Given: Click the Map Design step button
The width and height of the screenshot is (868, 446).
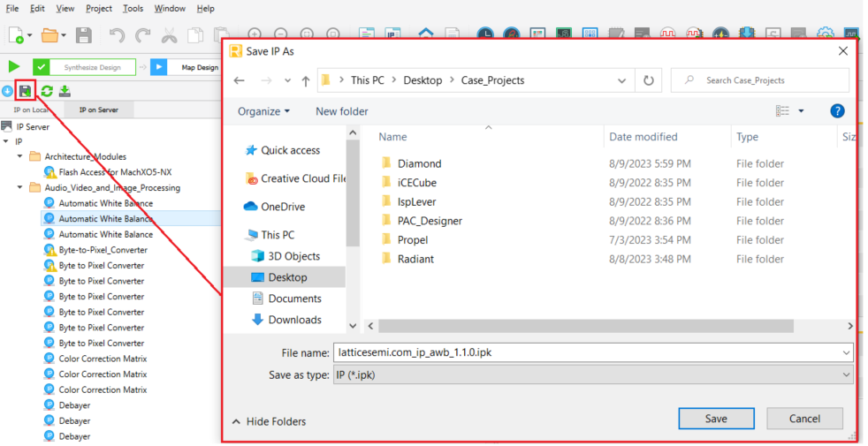Looking at the screenshot, I should click(x=186, y=67).
